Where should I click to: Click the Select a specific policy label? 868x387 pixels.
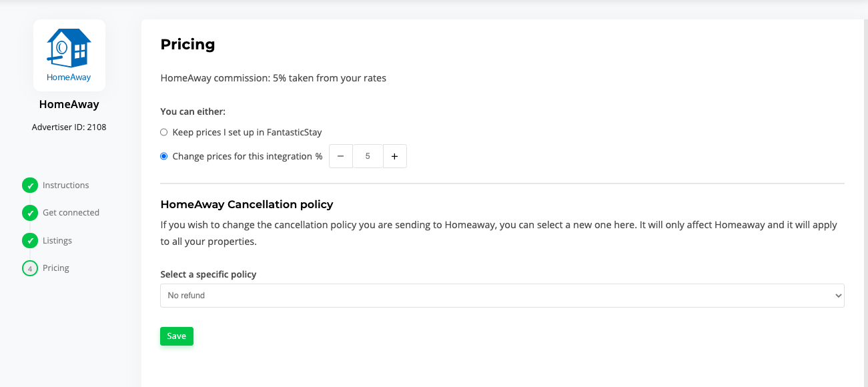[x=209, y=274]
